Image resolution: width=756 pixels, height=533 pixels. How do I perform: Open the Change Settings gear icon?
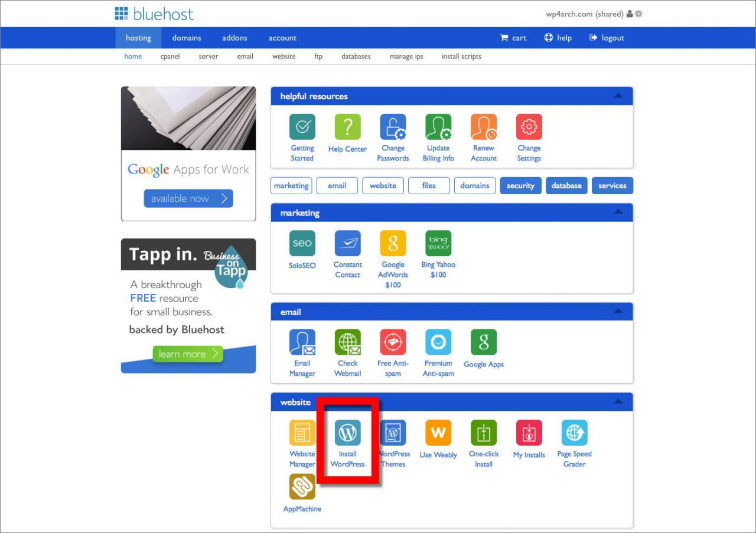(x=529, y=127)
